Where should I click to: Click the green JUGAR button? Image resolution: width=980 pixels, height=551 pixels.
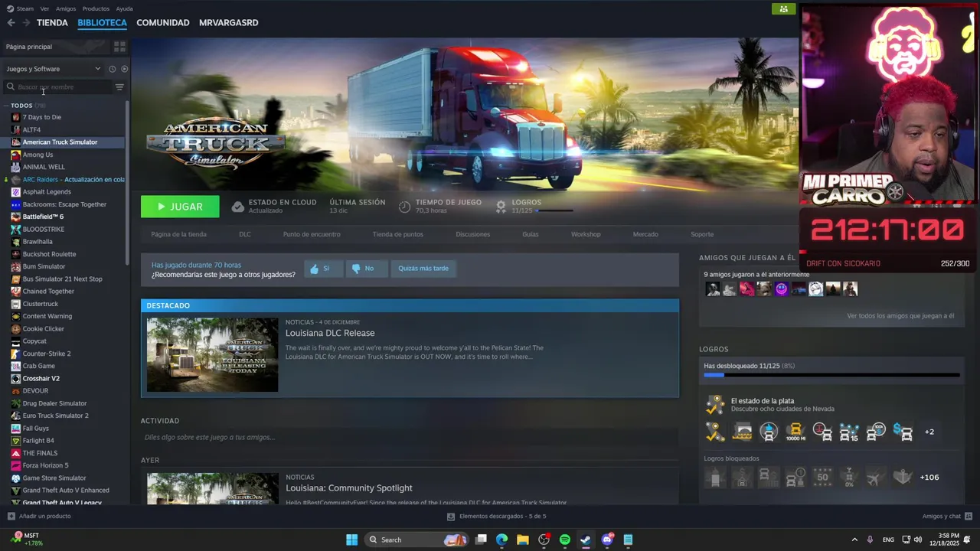[180, 207]
